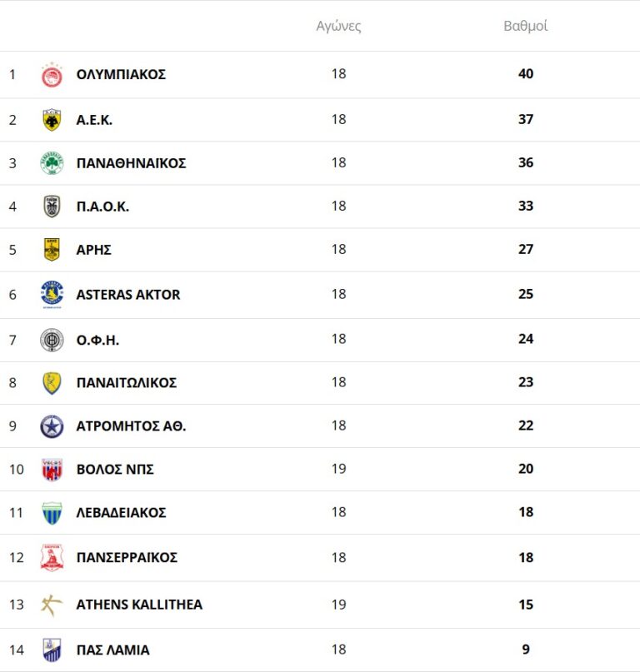This screenshot has height=672, width=640.
Task: Click the A.E.K. yellow eagle crest
Action: pos(52,120)
